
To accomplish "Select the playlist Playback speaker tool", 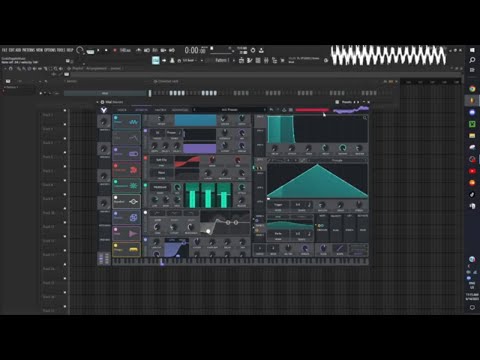I will point(60,68).
